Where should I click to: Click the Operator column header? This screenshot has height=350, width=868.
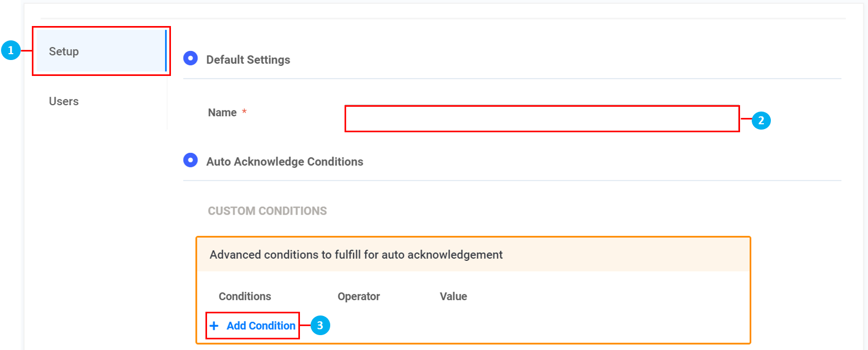[x=358, y=296]
